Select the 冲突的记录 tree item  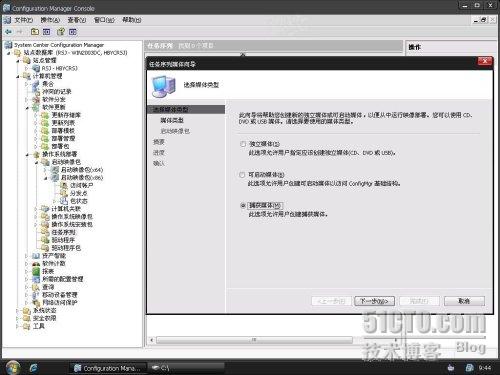click(57, 92)
